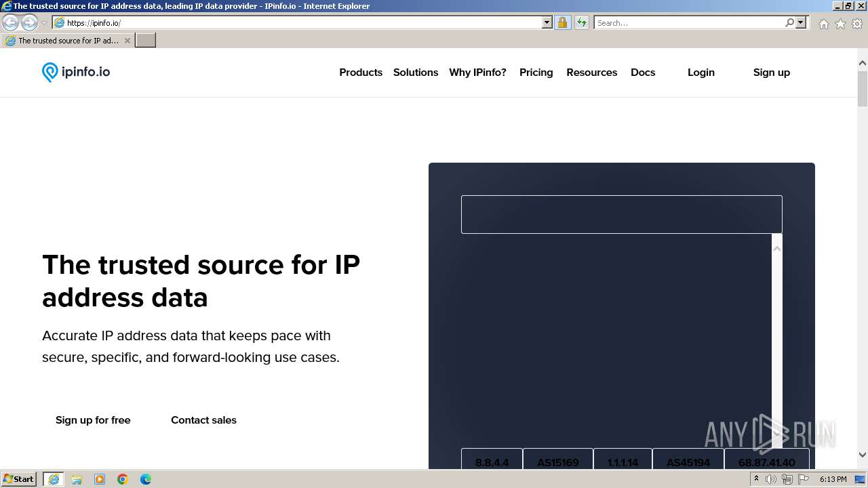Image resolution: width=868 pixels, height=488 pixels.
Task: Click the ipinfo.io logo
Action: 76,72
